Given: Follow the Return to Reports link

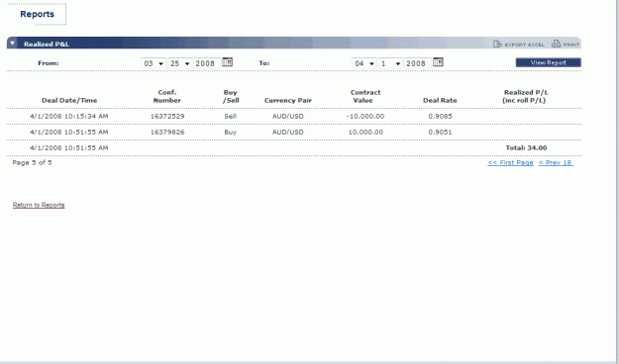Looking at the screenshot, I should coord(39,205).
